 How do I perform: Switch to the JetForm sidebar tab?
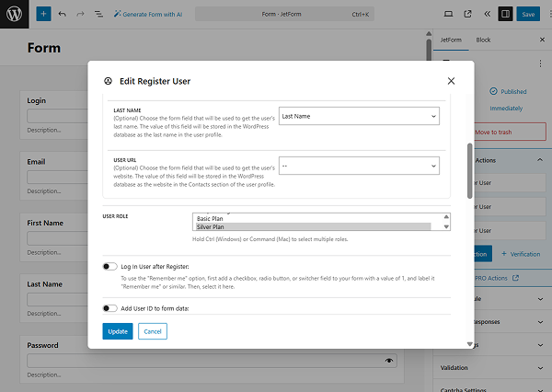pyautogui.click(x=451, y=40)
